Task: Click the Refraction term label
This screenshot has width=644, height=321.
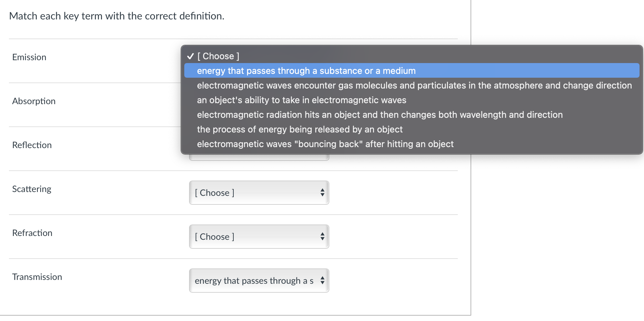Action: pos(32,233)
